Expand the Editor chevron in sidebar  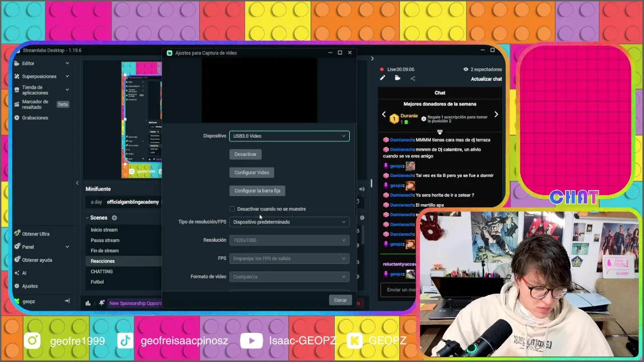[67, 63]
